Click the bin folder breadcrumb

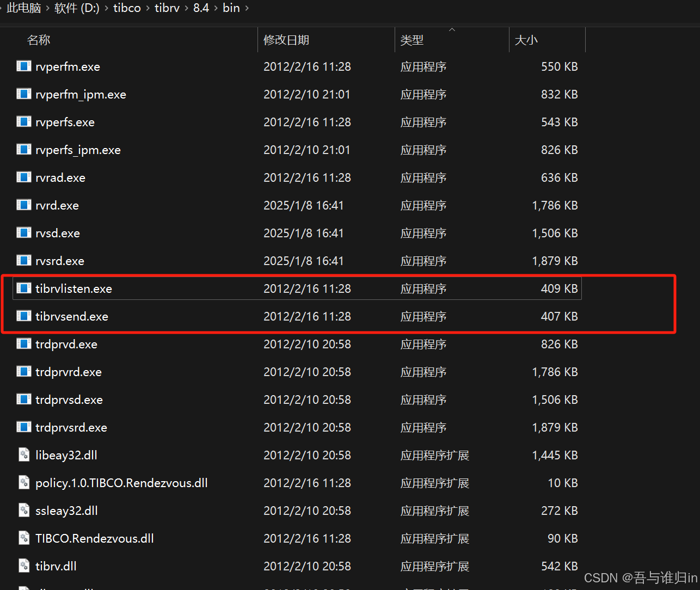[231, 8]
